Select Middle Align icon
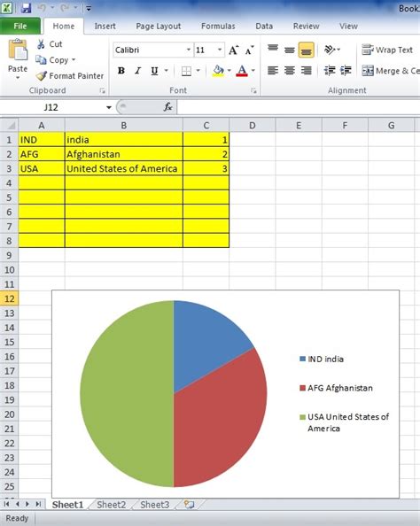Image resolution: width=420 pixels, height=526 pixels. point(290,50)
